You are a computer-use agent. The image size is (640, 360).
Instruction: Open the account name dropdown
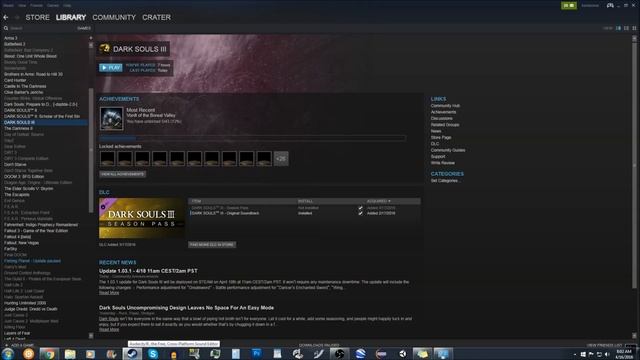(x=590, y=5)
